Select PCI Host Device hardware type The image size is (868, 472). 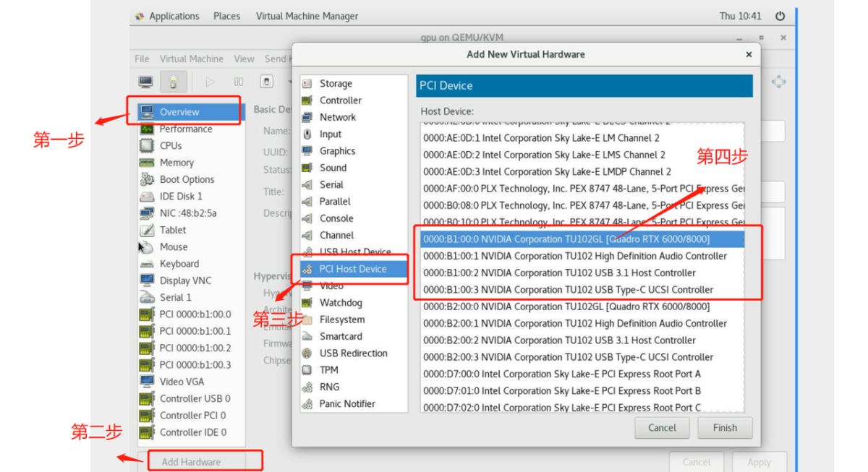coord(352,269)
